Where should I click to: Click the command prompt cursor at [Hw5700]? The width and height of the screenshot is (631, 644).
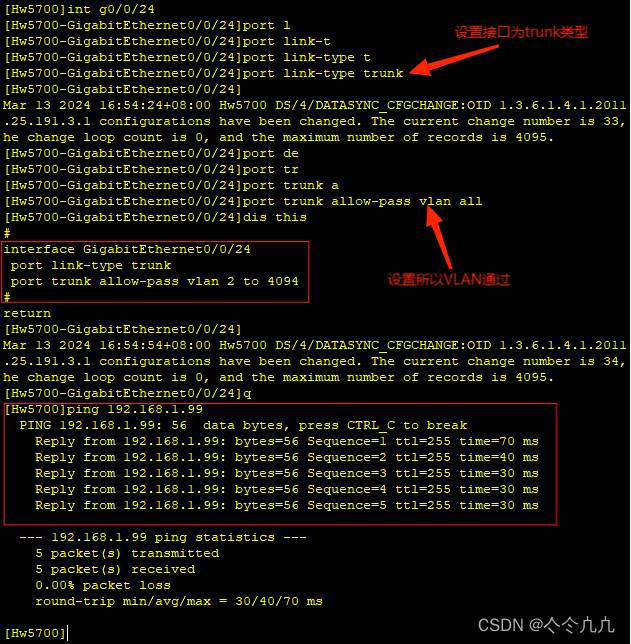coord(67,632)
